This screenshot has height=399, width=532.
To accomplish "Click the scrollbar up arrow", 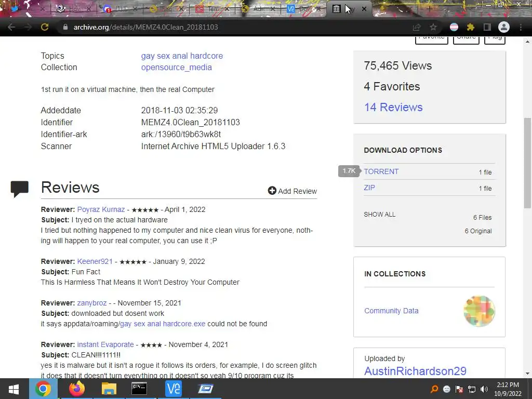I will [x=527, y=42].
